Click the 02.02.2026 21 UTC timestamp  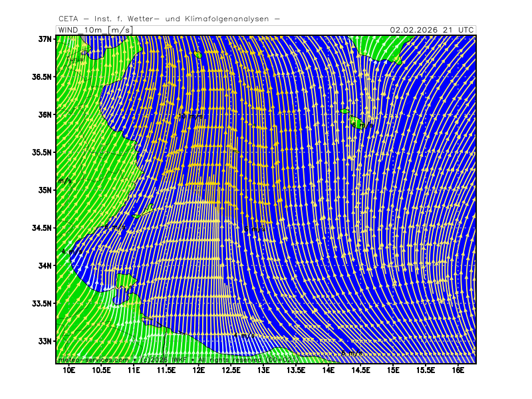(432, 30)
